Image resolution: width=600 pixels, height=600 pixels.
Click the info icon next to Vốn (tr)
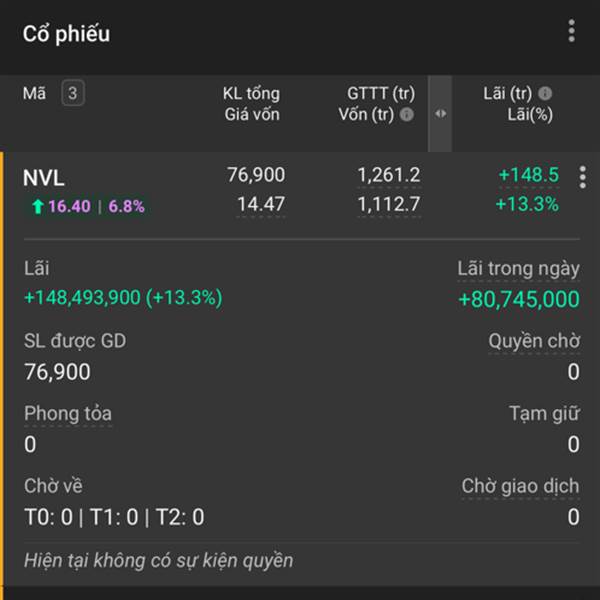[406, 114]
